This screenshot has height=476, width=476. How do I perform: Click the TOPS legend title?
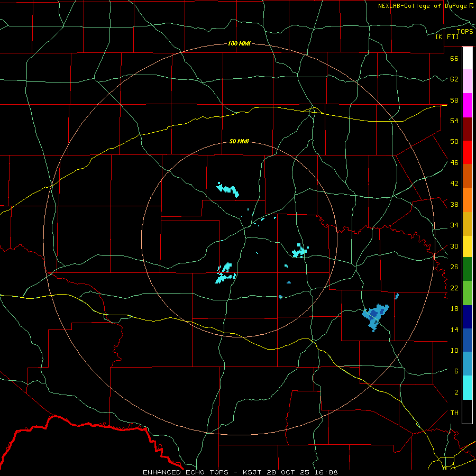point(465,32)
